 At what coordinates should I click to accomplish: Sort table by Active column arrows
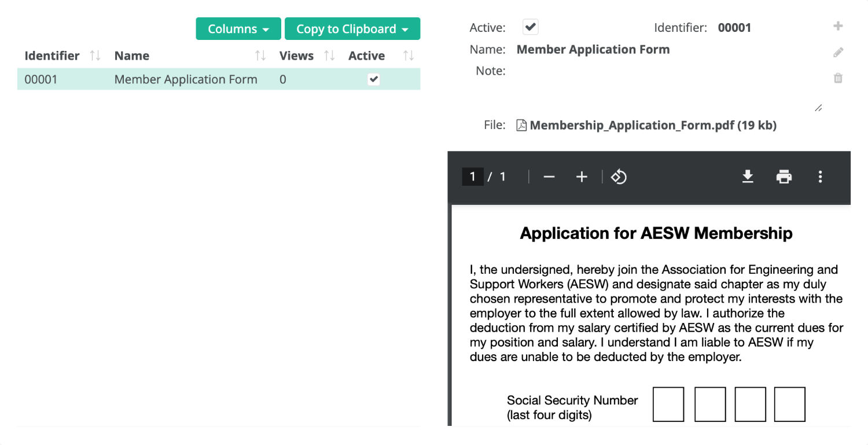[x=409, y=56]
